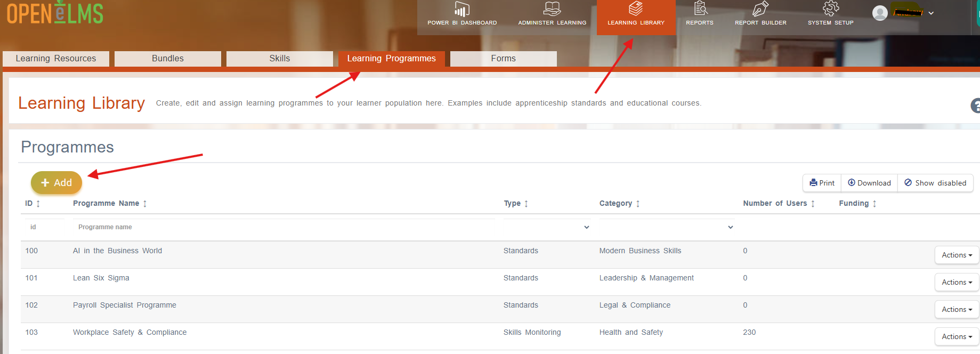
Task: Open Actions menu for AI in the Business World
Action: click(957, 255)
